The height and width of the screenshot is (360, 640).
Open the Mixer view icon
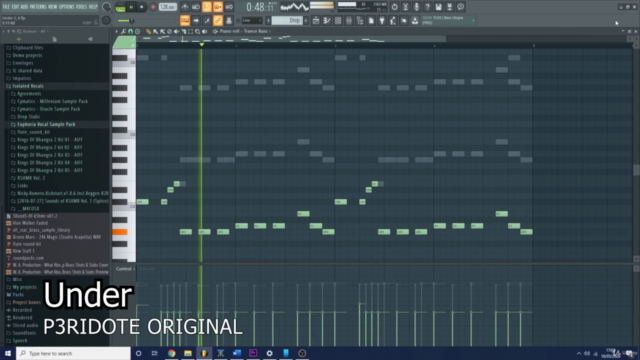click(x=349, y=20)
